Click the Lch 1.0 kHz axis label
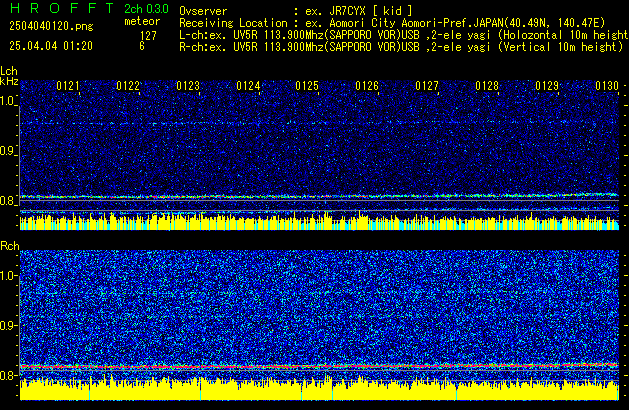Viewport: 629px width, 410px height. point(8,101)
